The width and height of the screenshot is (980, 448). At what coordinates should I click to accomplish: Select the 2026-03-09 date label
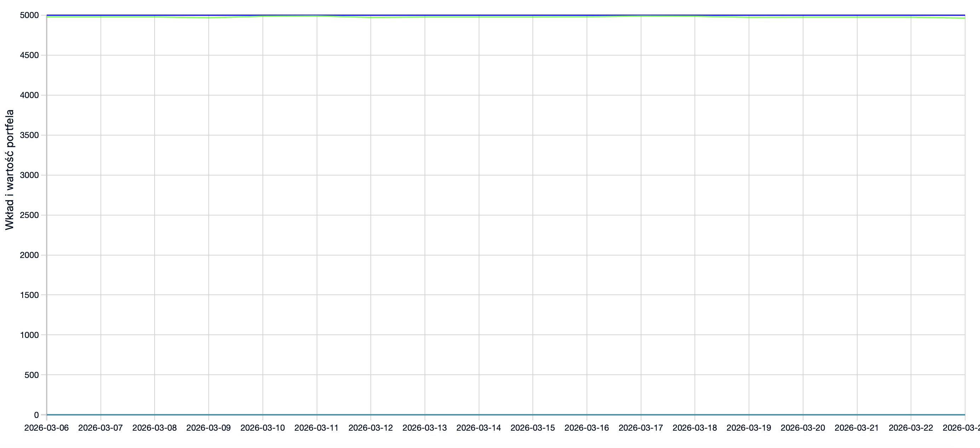tap(208, 428)
